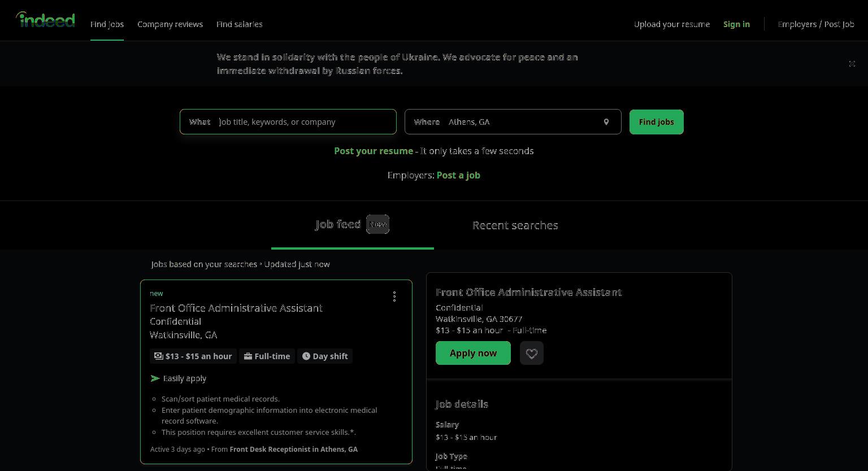Focus the Where location field

click(x=513, y=122)
